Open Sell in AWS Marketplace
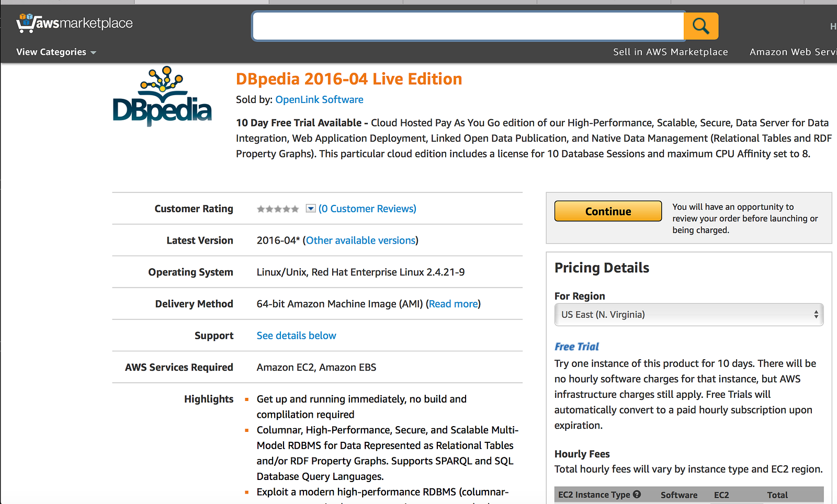837x504 pixels. pyautogui.click(x=671, y=52)
